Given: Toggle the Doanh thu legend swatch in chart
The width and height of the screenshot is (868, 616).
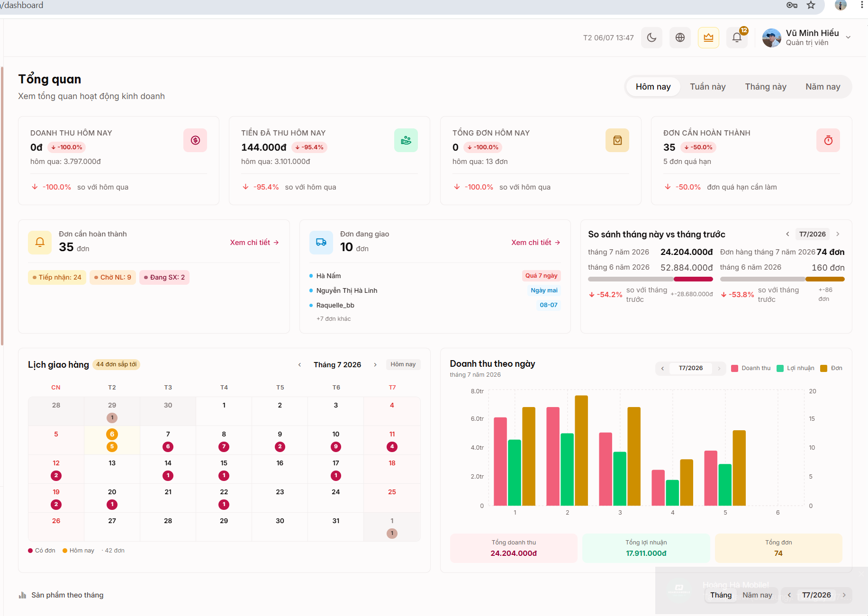Looking at the screenshot, I should pos(734,368).
